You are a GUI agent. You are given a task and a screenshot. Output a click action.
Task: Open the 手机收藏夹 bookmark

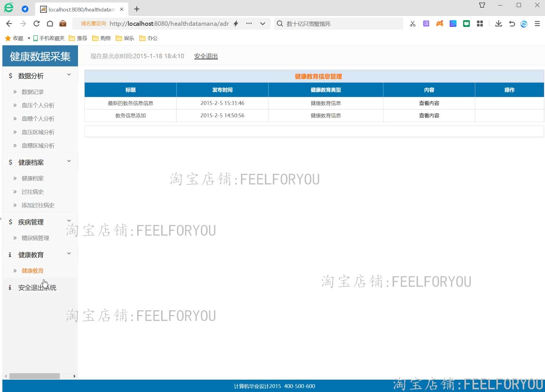[49, 38]
